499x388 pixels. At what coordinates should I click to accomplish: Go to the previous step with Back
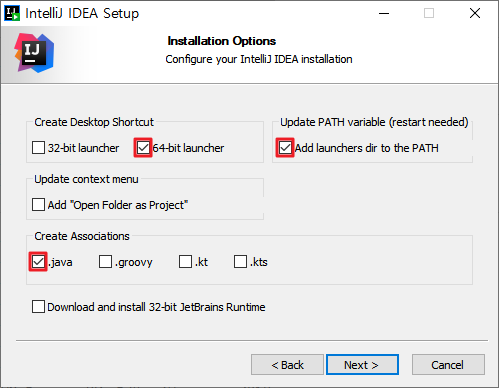coord(287,365)
